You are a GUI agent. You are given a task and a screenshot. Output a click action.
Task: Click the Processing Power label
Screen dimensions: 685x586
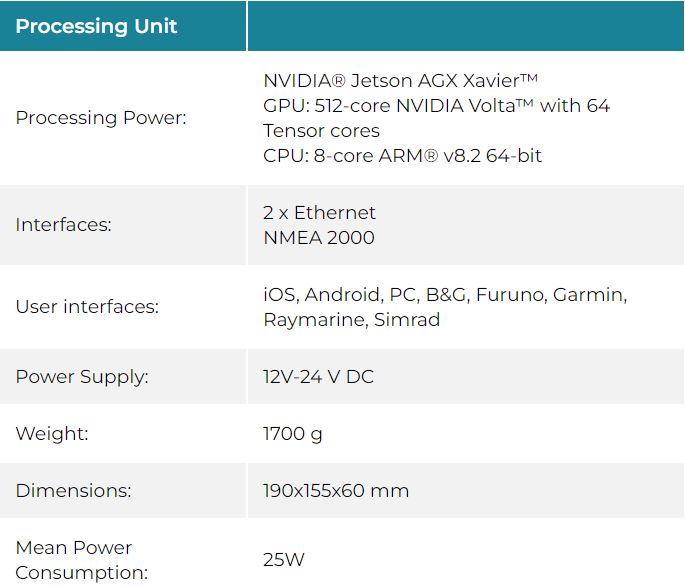click(101, 118)
